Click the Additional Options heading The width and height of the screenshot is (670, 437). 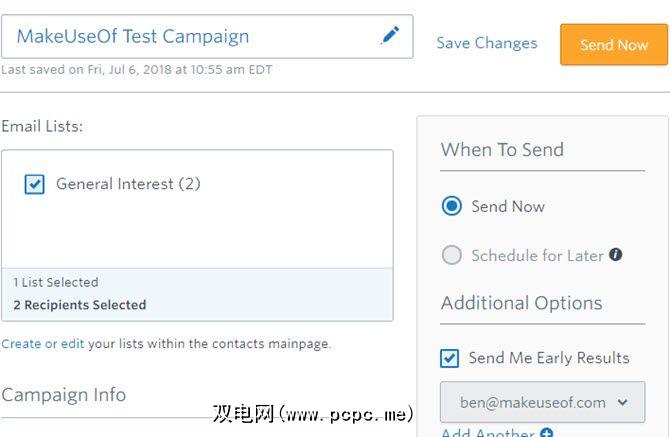click(x=521, y=303)
